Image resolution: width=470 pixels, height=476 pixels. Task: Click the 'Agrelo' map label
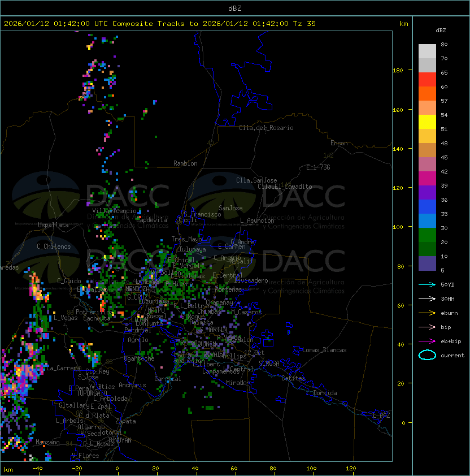click(138, 340)
